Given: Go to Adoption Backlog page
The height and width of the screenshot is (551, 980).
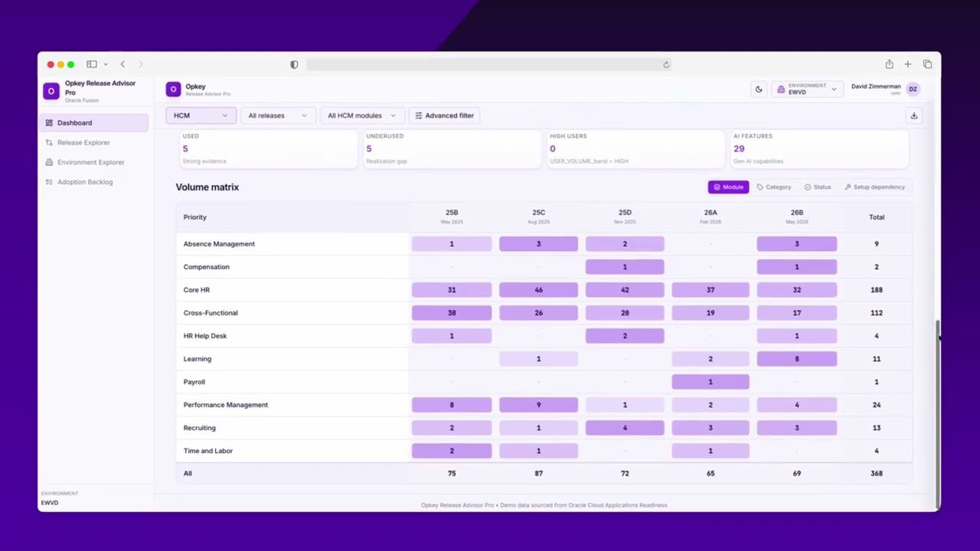Looking at the screenshot, I should tap(85, 182).
